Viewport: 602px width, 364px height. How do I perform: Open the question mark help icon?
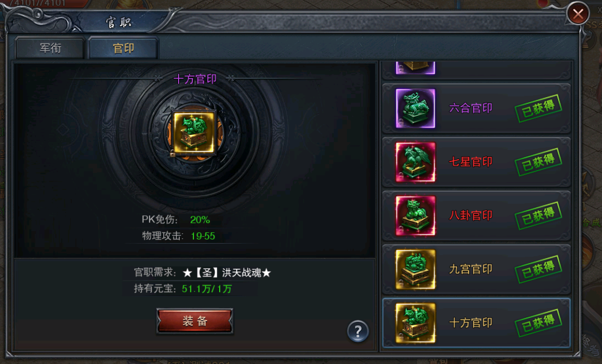(x=358, y=331)
